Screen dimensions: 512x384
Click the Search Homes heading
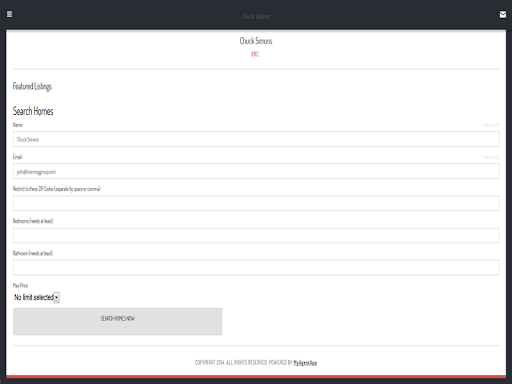(33, 111)
